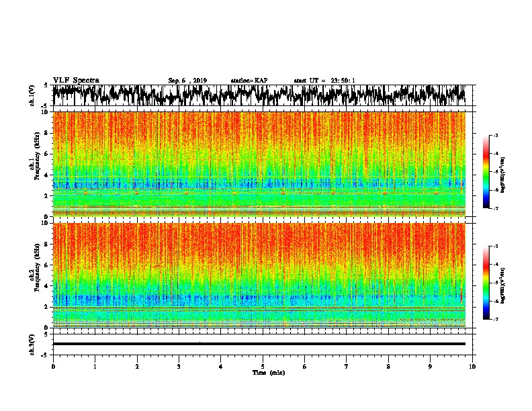Click the "-7" label on ch.2 color bar
The image size is (532, 411).
[x=495, y=320]
